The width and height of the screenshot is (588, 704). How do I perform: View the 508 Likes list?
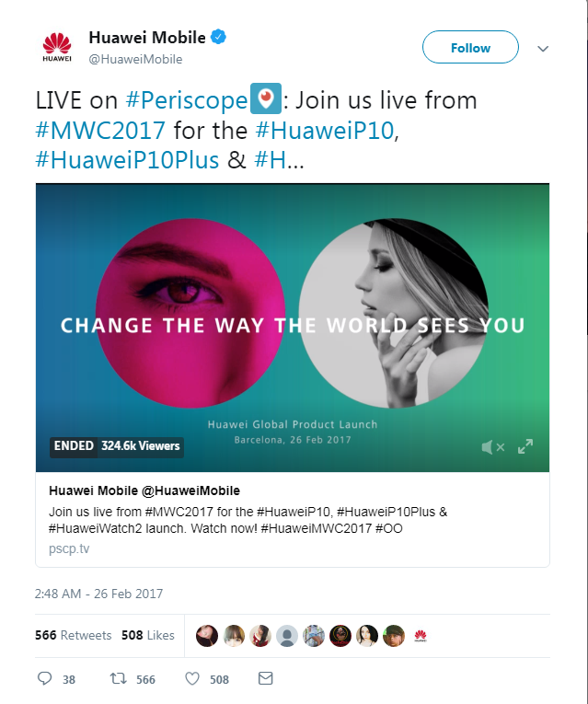(x=148, y=635)
